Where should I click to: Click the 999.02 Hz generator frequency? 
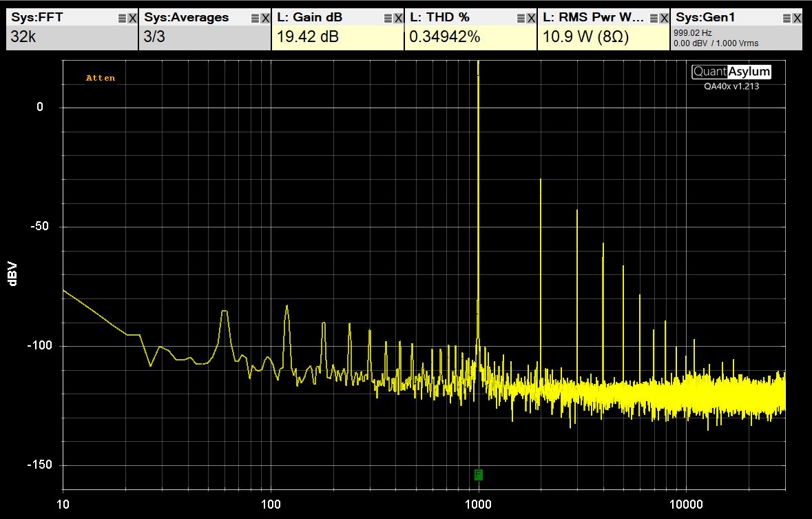(x=693, y=32)
